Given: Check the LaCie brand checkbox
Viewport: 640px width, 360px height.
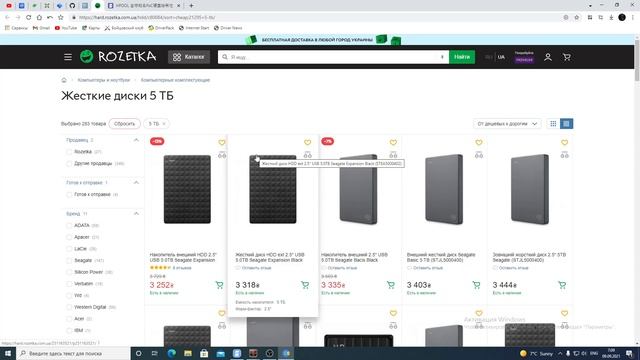Looking at the screenshot, I should (x=69, y=249).
